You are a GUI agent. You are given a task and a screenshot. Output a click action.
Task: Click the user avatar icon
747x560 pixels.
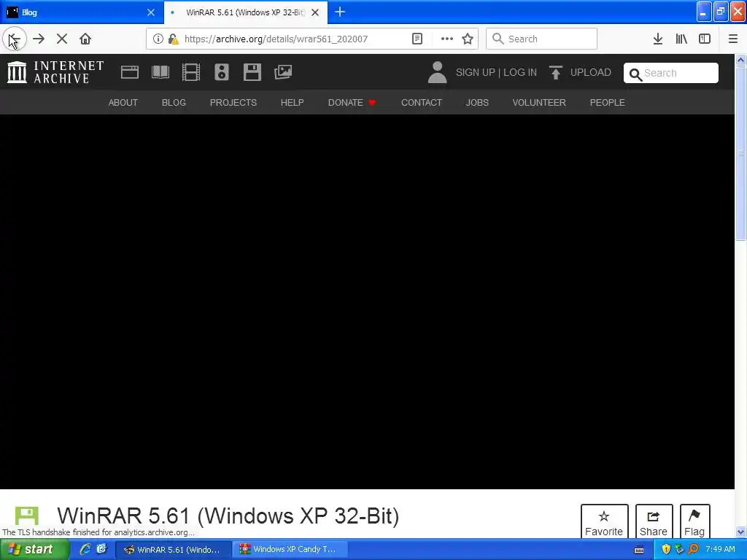coord(438,72)
